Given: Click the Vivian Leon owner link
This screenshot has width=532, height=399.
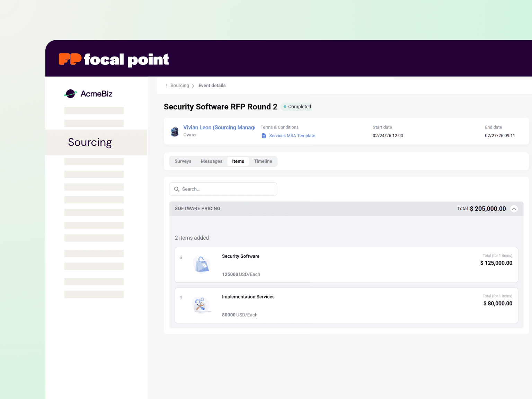Looking at the screenshot, I should tap(218, 127).
